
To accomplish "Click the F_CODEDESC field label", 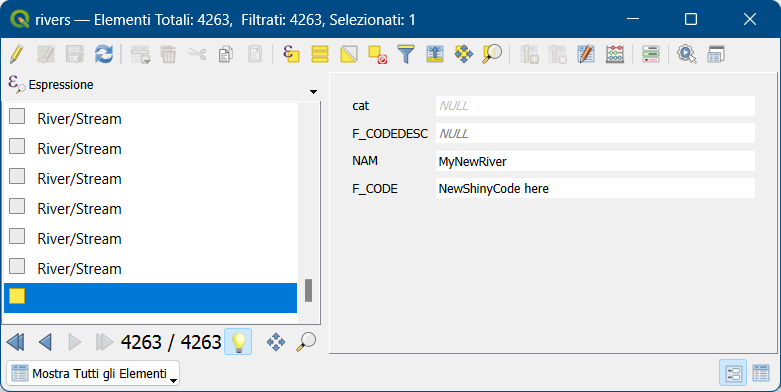I will [390, 133].
